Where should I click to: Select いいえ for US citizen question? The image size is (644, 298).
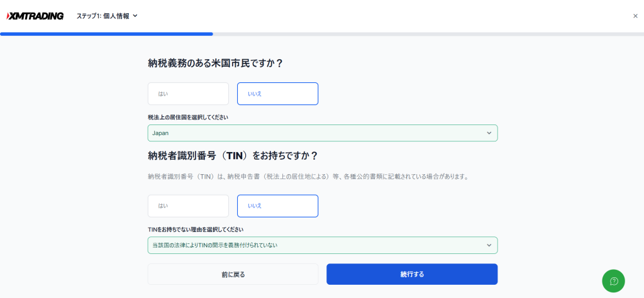277,94
